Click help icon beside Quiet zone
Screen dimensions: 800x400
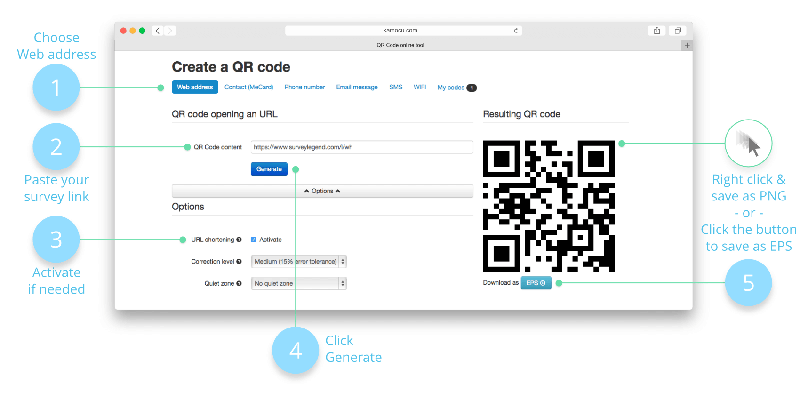tap(240, 283)
